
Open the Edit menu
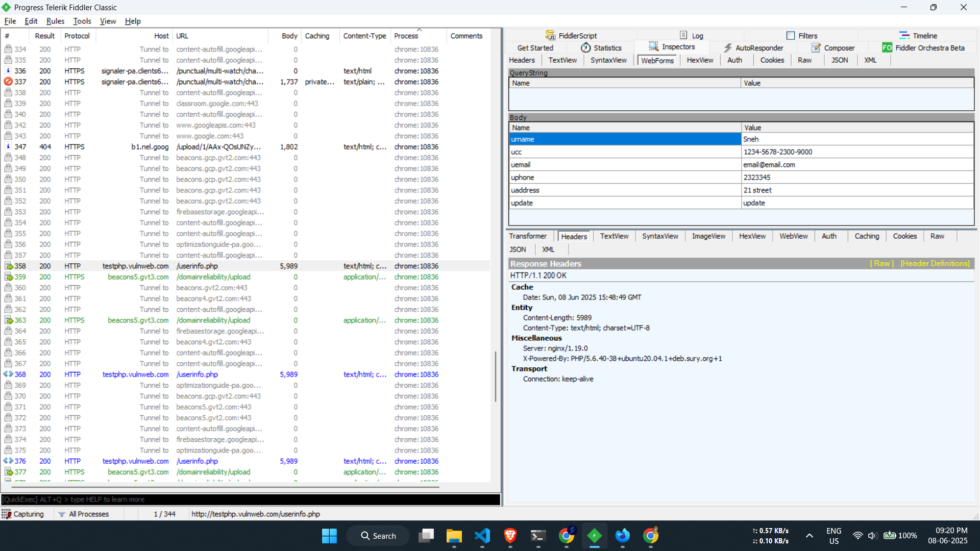[31, 21]
